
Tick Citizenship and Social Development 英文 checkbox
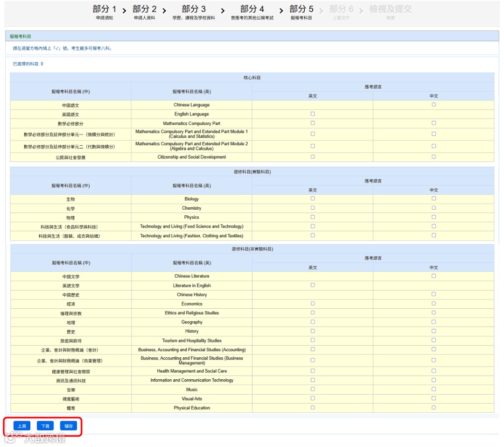313,157
